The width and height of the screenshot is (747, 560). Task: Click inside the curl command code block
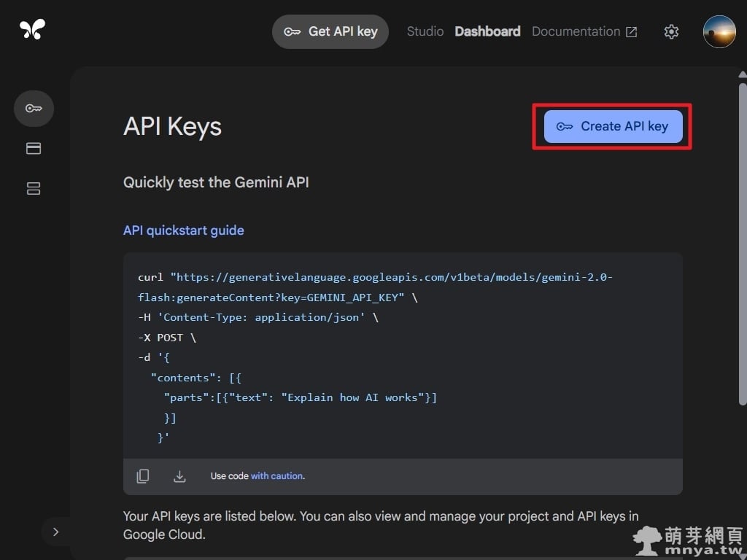click(x=403, y=357)
